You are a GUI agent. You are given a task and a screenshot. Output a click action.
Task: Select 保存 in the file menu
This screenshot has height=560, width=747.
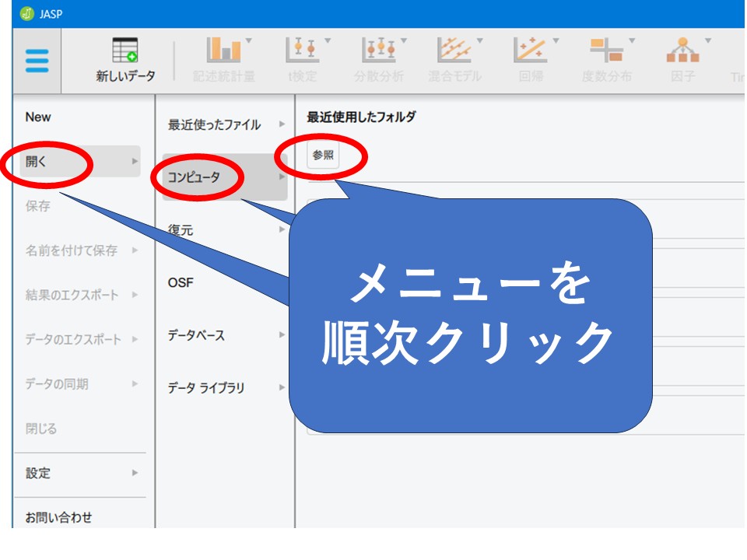pos(37,205)
